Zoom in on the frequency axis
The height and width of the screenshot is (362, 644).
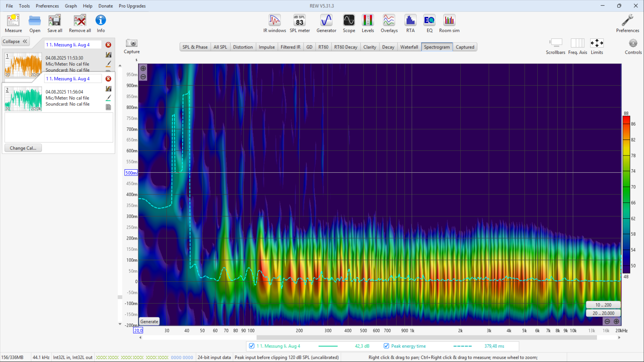[x=616, y=321]
